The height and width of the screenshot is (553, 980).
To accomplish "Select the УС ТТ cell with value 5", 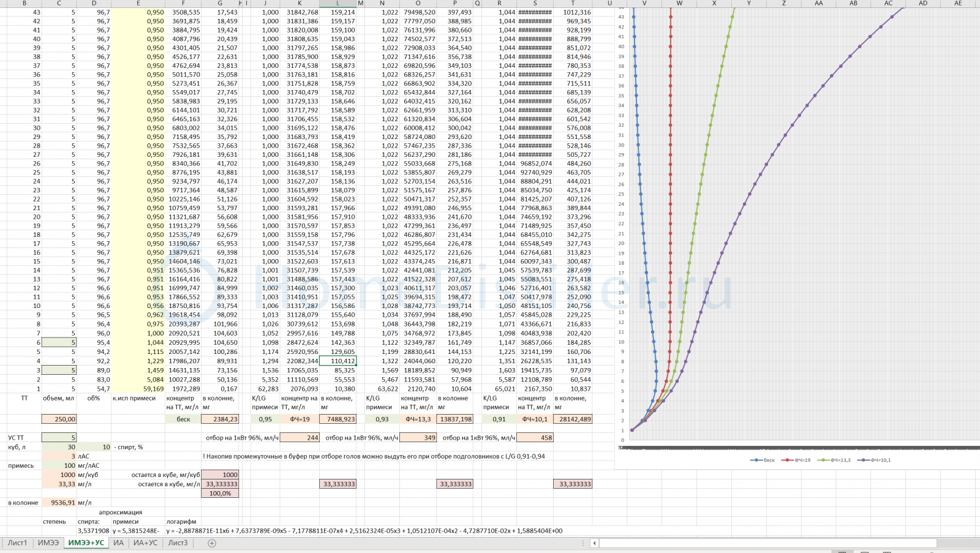I will point(59,438).
